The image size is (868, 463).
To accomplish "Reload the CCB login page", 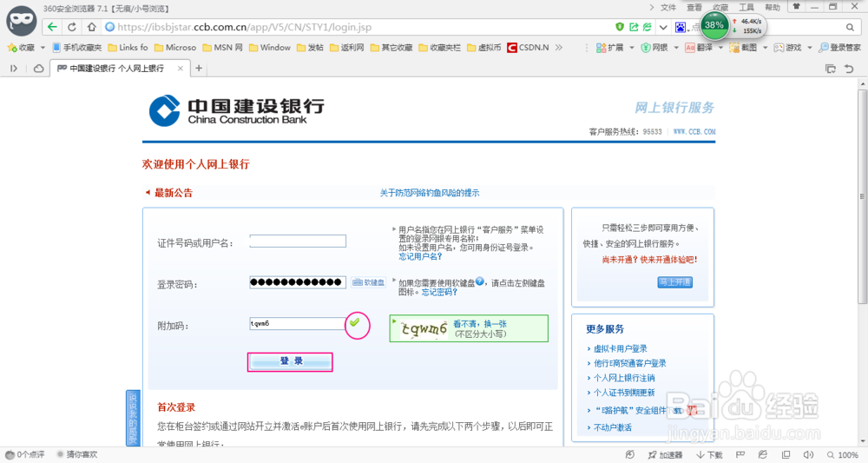I will (72, 27).
